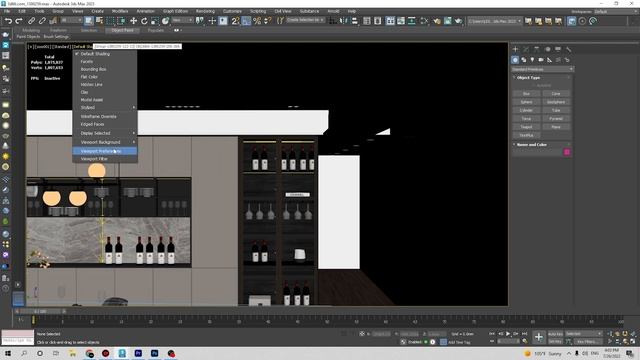Activate the Select and Rotate tool
Screen dimensions: 640x360
click(x=144, y=21)
